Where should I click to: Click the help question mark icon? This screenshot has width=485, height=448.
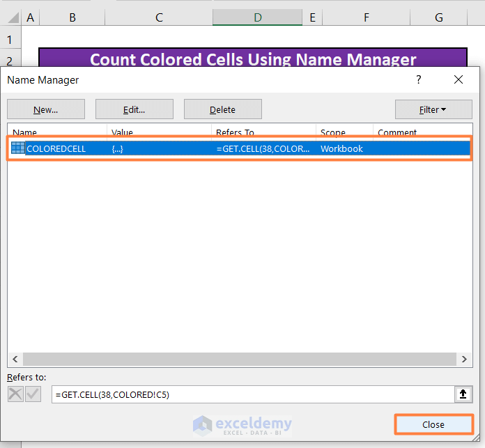418,79
